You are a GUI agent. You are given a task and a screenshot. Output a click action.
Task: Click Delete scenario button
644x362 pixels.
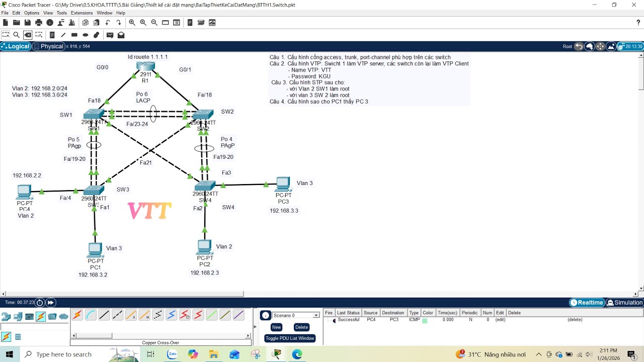pyautogui.click(x=301, y=327)
